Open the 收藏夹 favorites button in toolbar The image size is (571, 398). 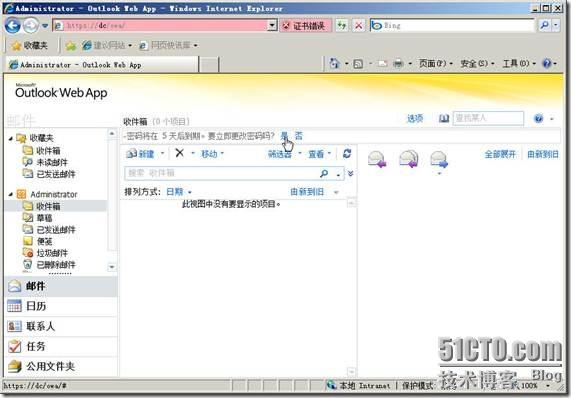(x=29, y=46)
